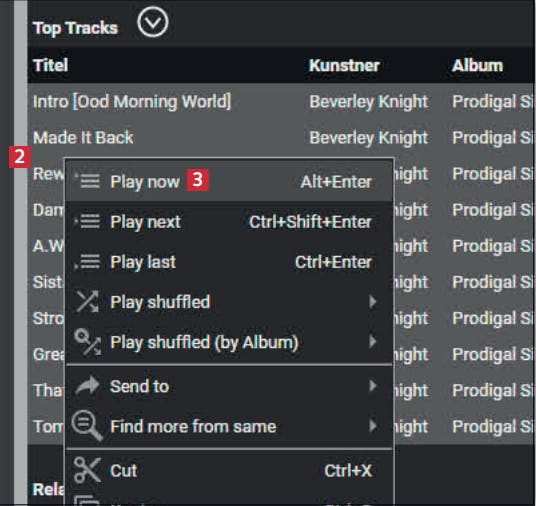Screen dimensions: 536x506
Task: Expand the Play shuffled submenu arrow
Action: click(x=373, y=302)
